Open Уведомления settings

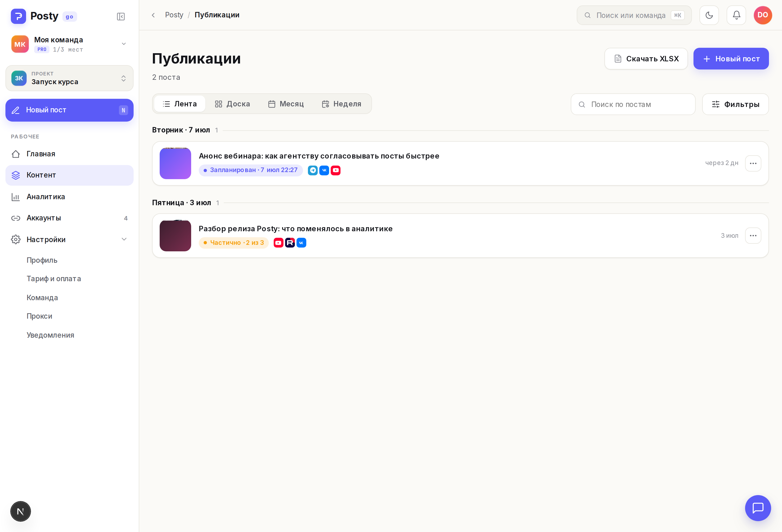(51, 335)
